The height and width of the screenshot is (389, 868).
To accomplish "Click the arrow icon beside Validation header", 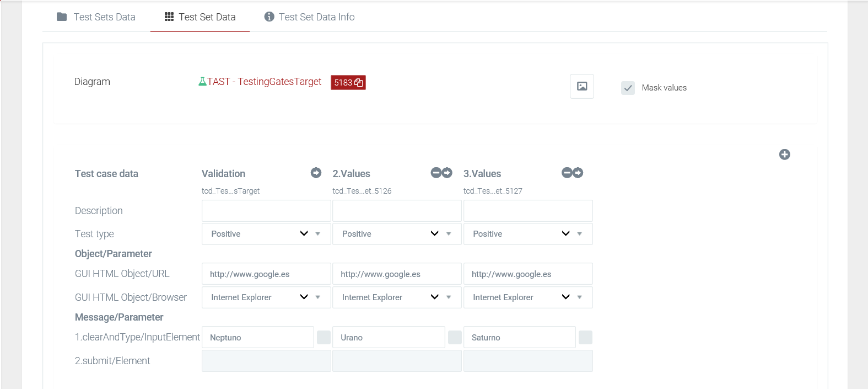I will coord(316,173).
